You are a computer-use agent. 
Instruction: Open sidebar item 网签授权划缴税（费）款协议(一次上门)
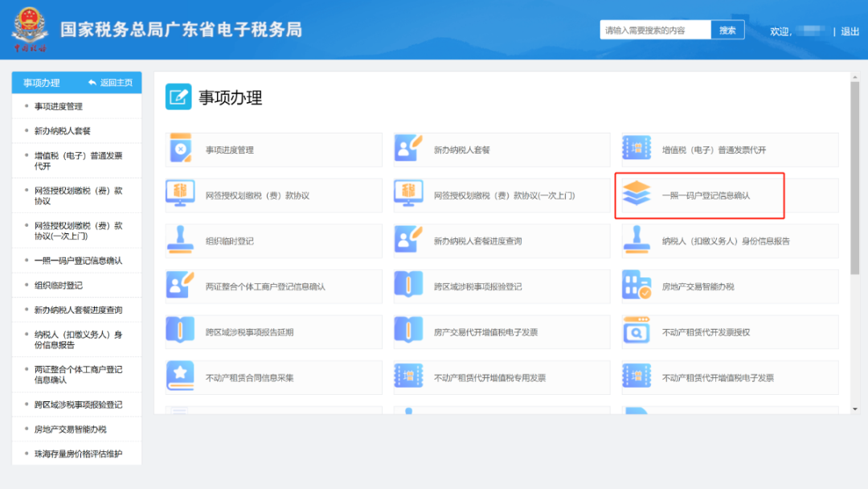78,230
